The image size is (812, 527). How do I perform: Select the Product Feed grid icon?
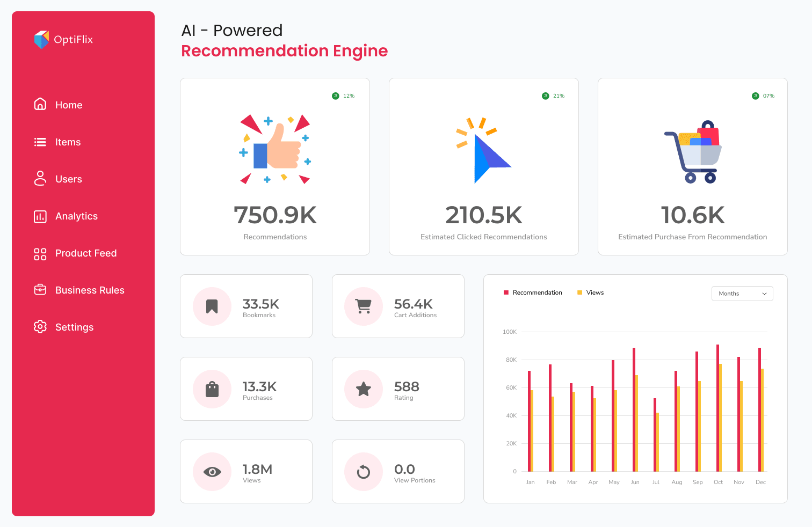40,253
